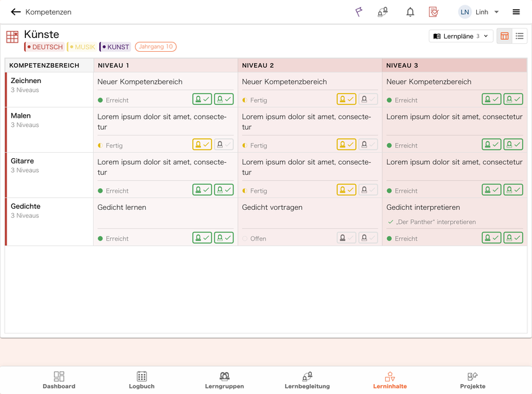This screenshot has width=532, height=394.
Task: Open the purple flag icon in header
Action: click(358, 12)
